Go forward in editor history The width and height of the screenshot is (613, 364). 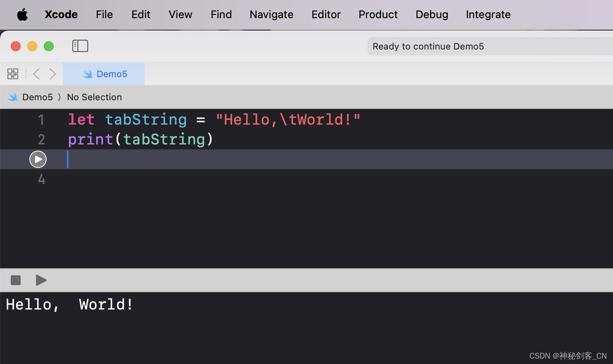tap(52, 74)
